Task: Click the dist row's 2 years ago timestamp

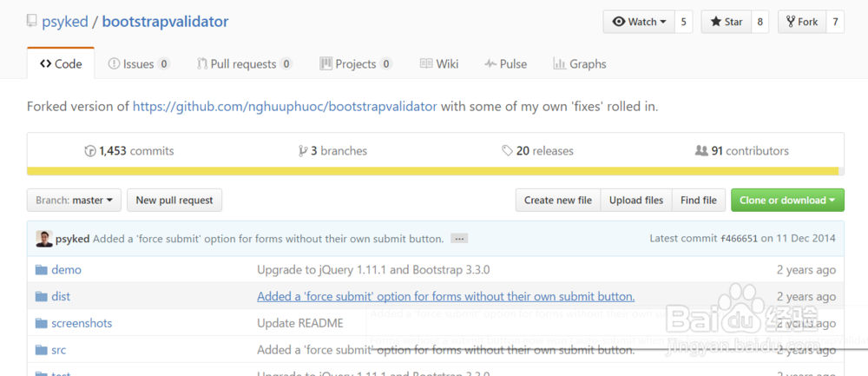Action: (x=806, y=296)
